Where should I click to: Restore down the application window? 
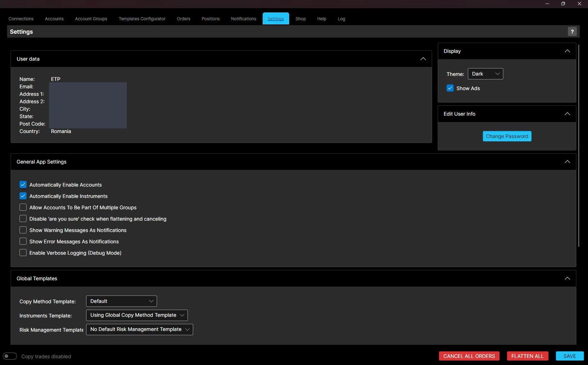click(563, 4)
